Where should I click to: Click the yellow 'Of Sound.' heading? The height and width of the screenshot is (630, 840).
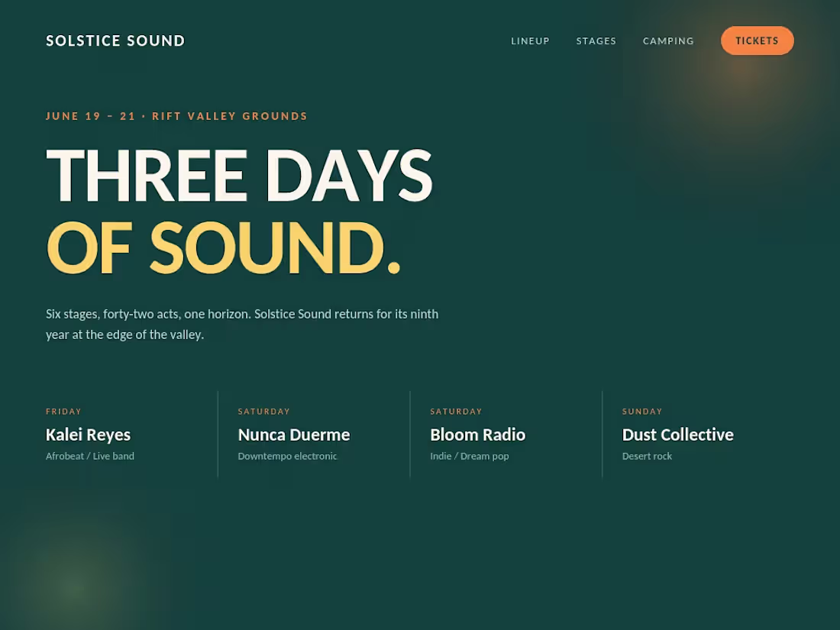pyautogui.click(x=223, y=247)
